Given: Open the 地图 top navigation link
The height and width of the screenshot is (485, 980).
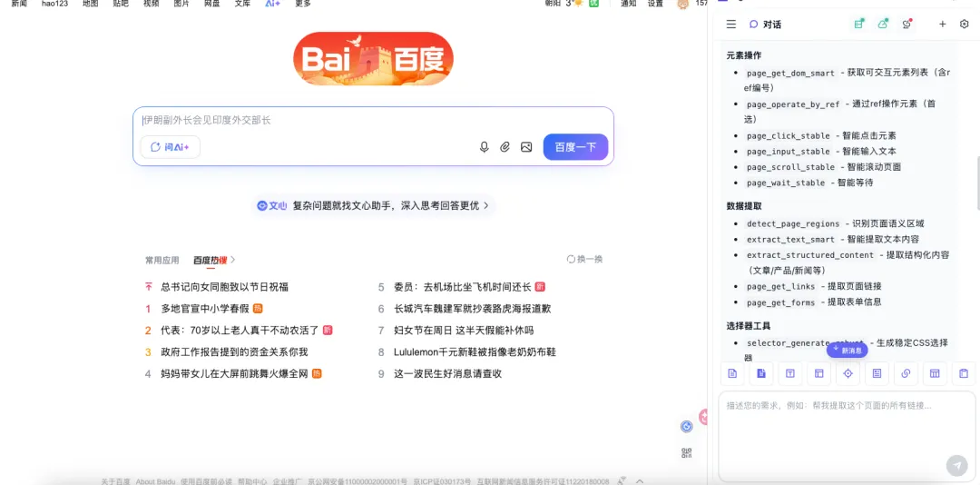Looking at the screenshot, I should 90,3.
